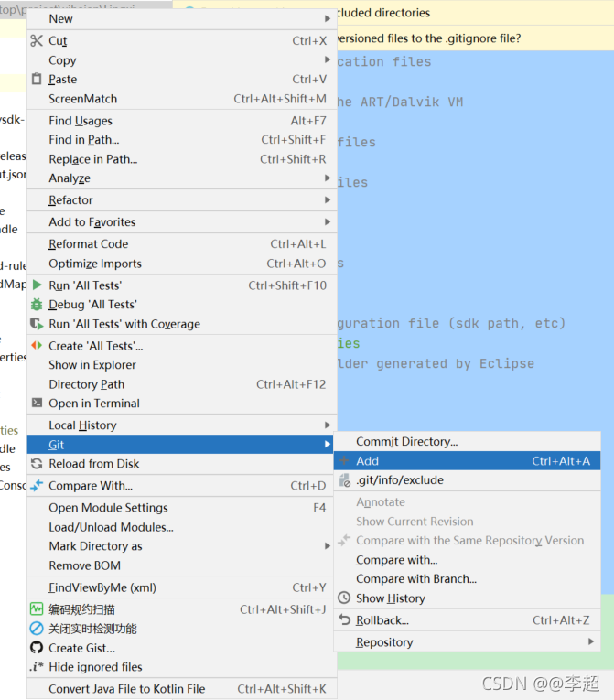
Task: Click the 'lder generated by Eclipse' comment line
Action: [x=436, y=363]
